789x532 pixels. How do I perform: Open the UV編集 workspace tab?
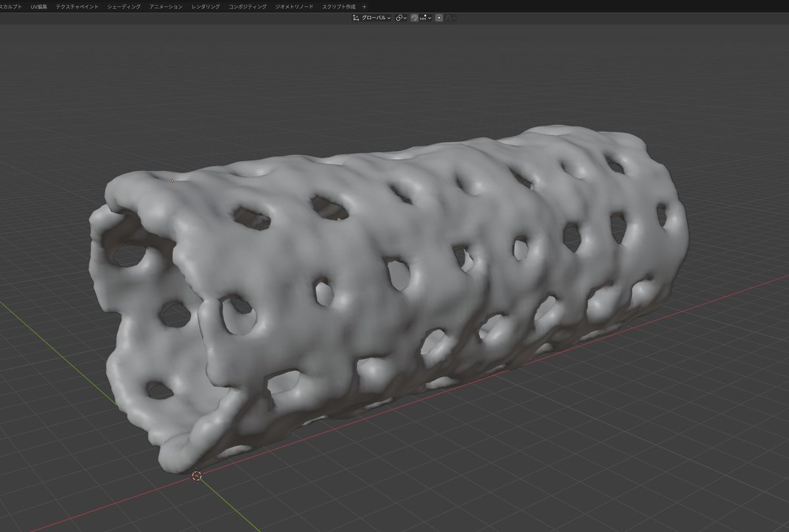[39, 6]
